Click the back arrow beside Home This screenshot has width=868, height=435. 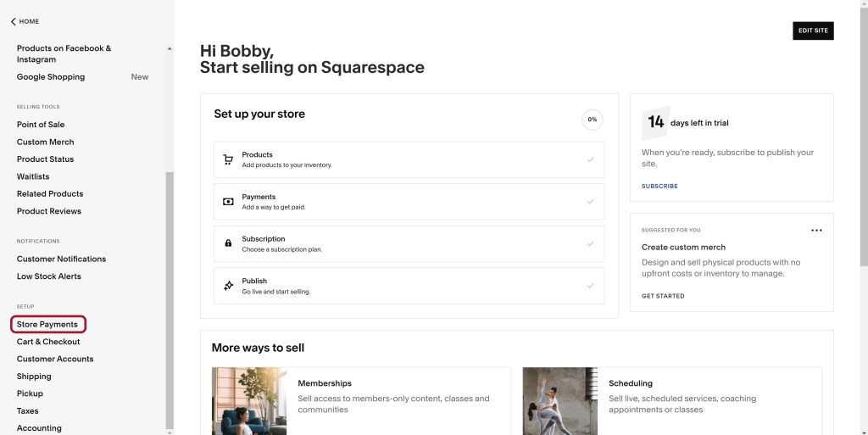pos(14,22)
